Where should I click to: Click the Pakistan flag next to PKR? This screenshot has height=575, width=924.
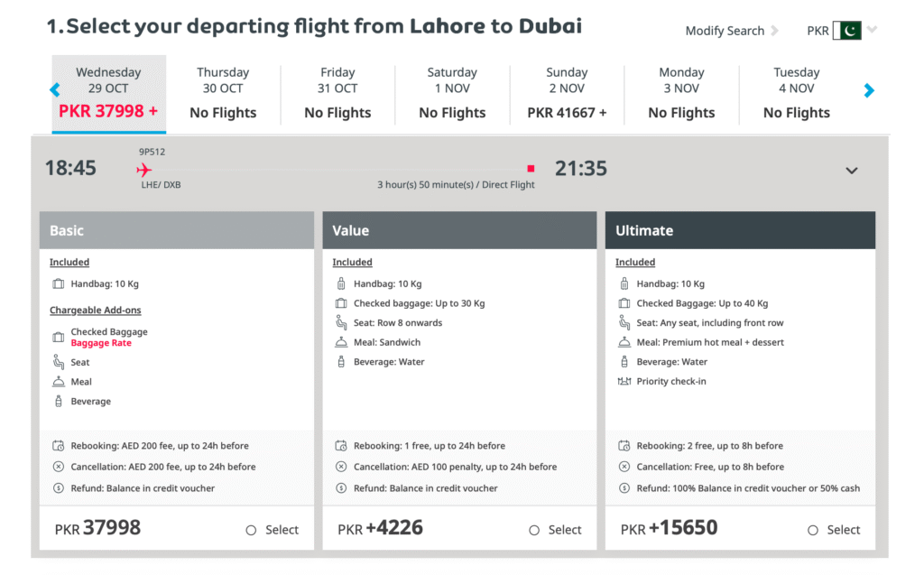(x=846, y=30)
